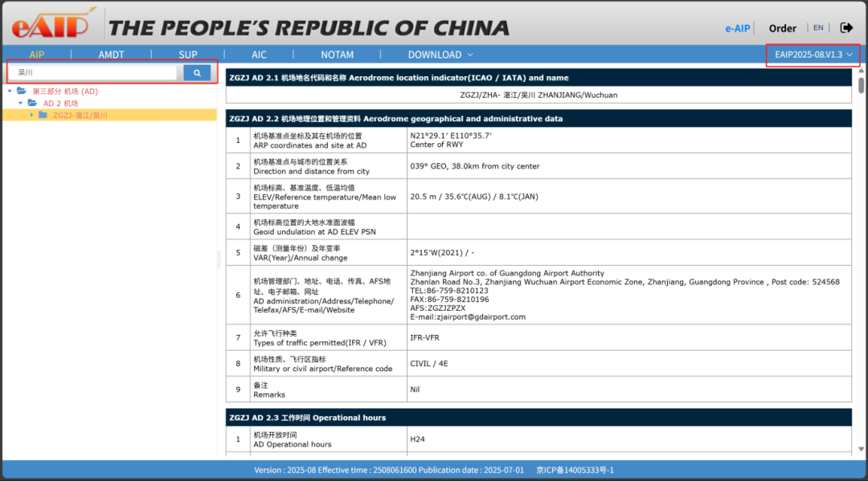This screenshot has width=868, height=481.
Task: Switch to the AMDT tab
Action: coord(112,55)
